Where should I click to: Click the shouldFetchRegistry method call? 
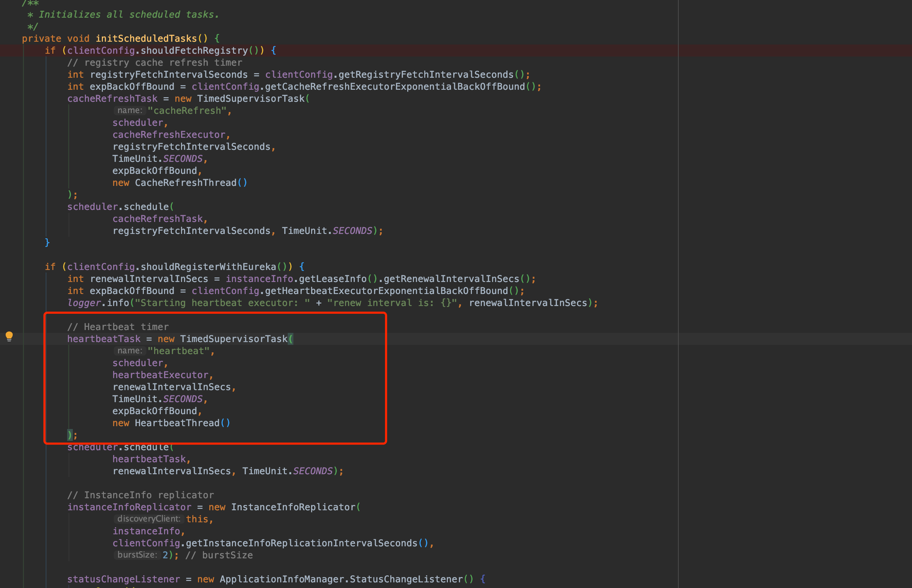pyautogui.click(x=194, y=51)
